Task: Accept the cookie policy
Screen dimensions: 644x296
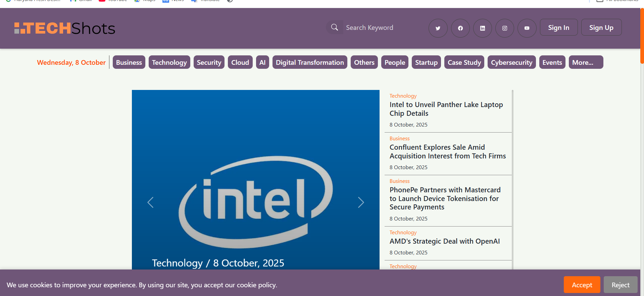Action: (582, 285)
